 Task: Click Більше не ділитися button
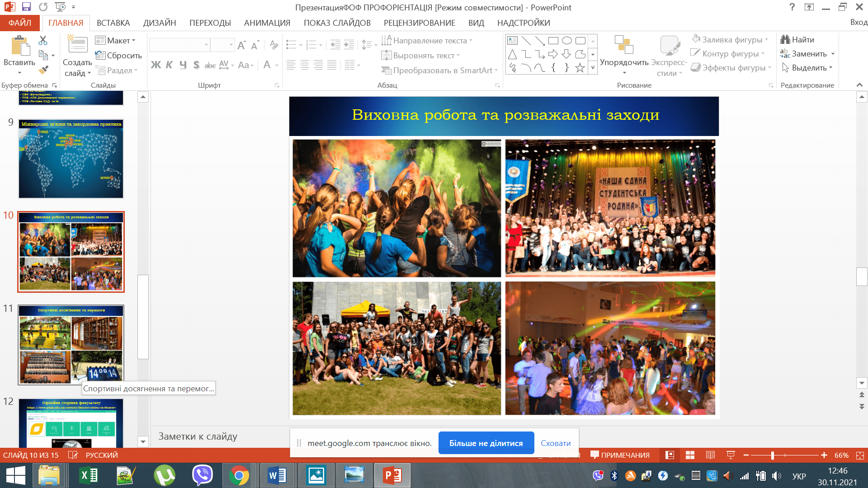point(486,443)
